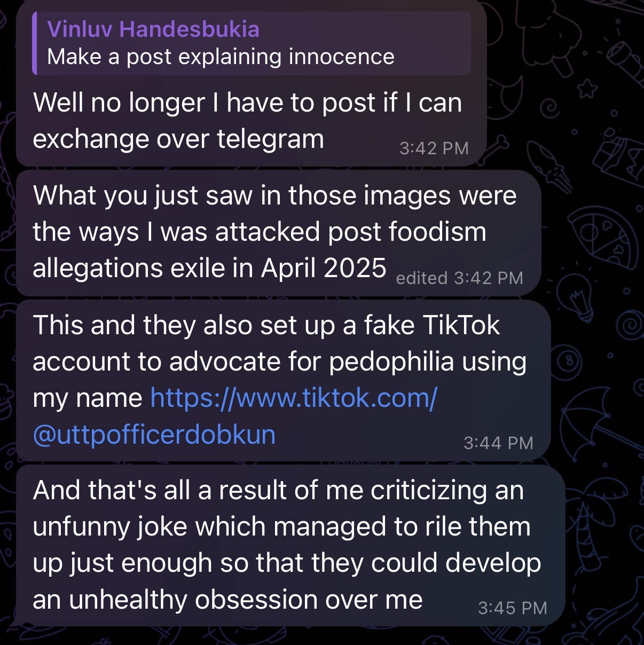
Task: Tap the purple accent bar of the reply quote
Action: (x=35, y=43)
